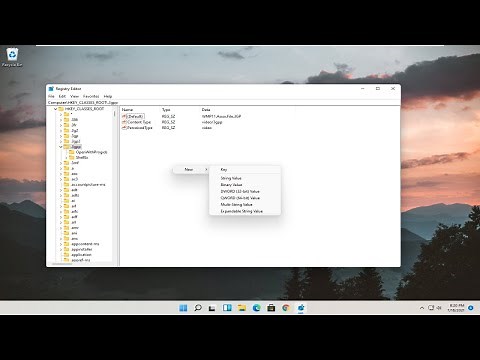Click the .accountpicture-ms folder icon
Image resolution: width=480 pixels, height=360 pixels.
tap(67, 184)
